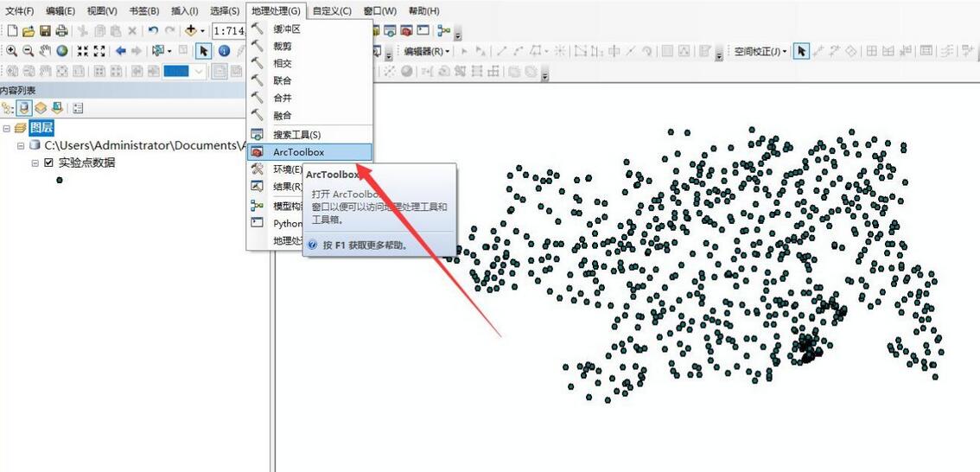Open 空间校正(J) dropdown menu
Viewport: 980px width, 472px height.
click(x=761, y=51)
